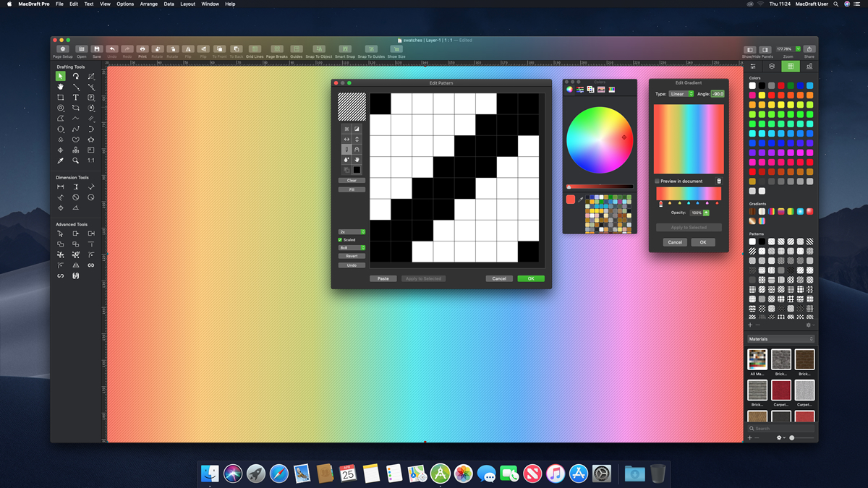Toggle Grid Lines in the toolbar
Screen dimensions: 868x488
(x=255, y=49)
